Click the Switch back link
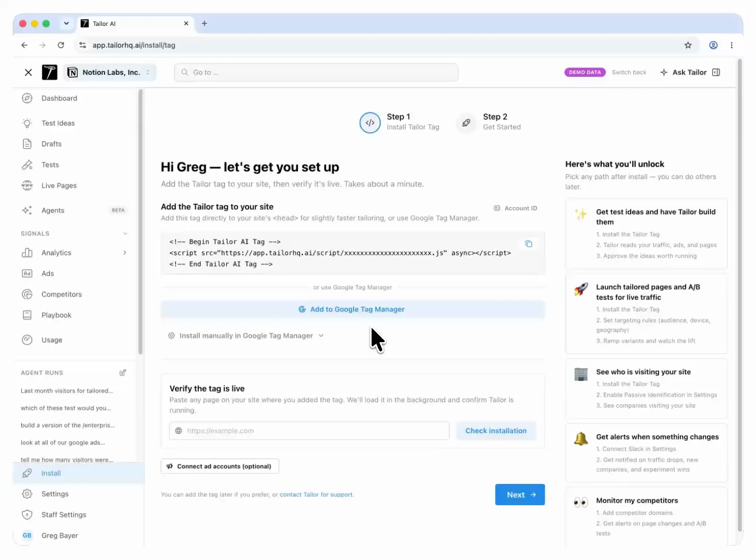Viewport: 756px width, 559px height. (629, 72)
